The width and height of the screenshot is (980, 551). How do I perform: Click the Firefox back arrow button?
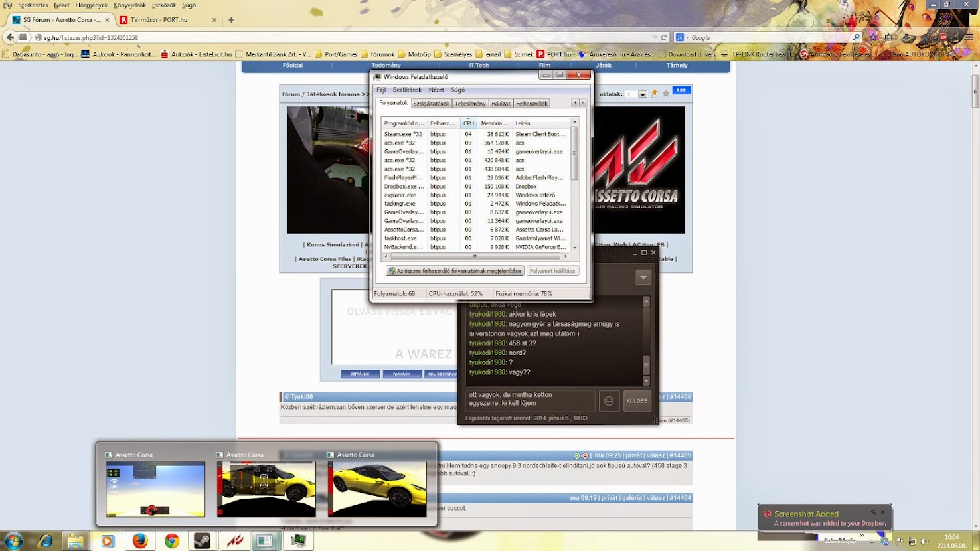point(10,37)
